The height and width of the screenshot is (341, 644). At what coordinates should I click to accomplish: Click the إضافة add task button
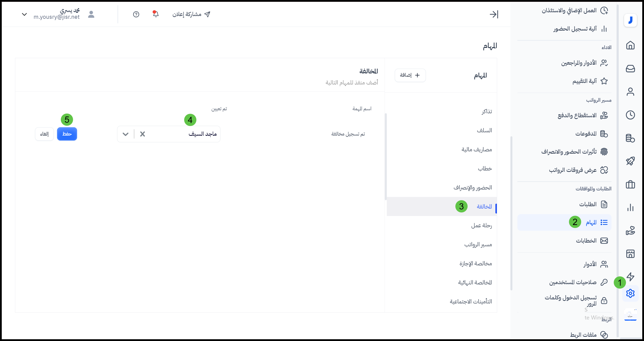pos(410,75)
